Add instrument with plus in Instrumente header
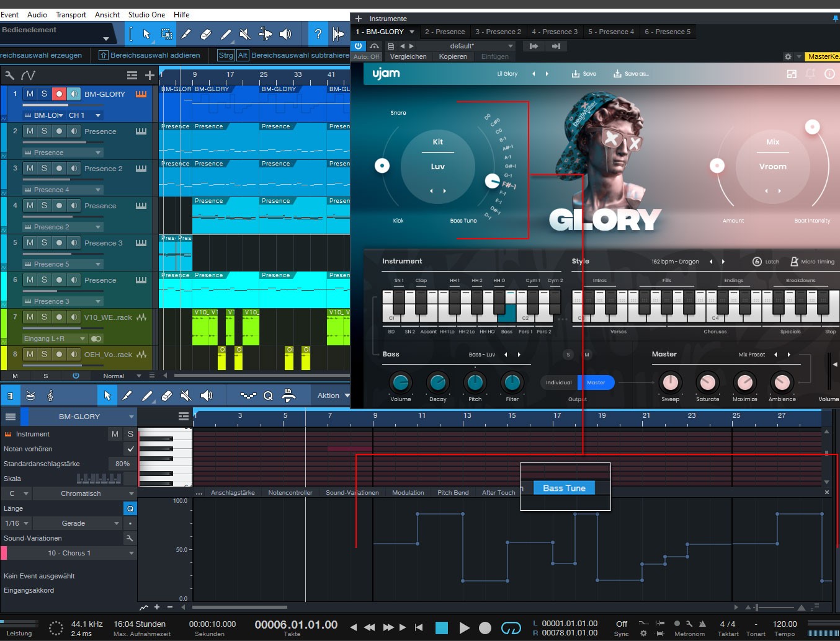The width and height of the screenshot is (840, 641). coord(358,19)
